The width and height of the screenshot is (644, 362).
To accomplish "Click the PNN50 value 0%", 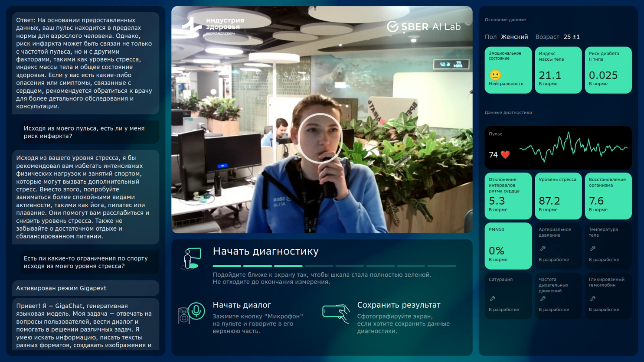I will pos(497,251).
